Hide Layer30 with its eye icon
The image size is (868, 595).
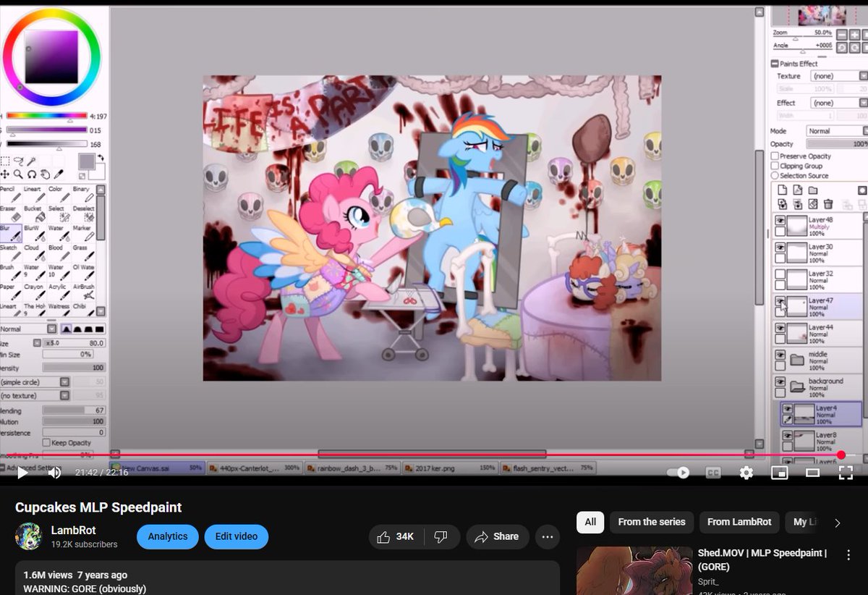780,247
